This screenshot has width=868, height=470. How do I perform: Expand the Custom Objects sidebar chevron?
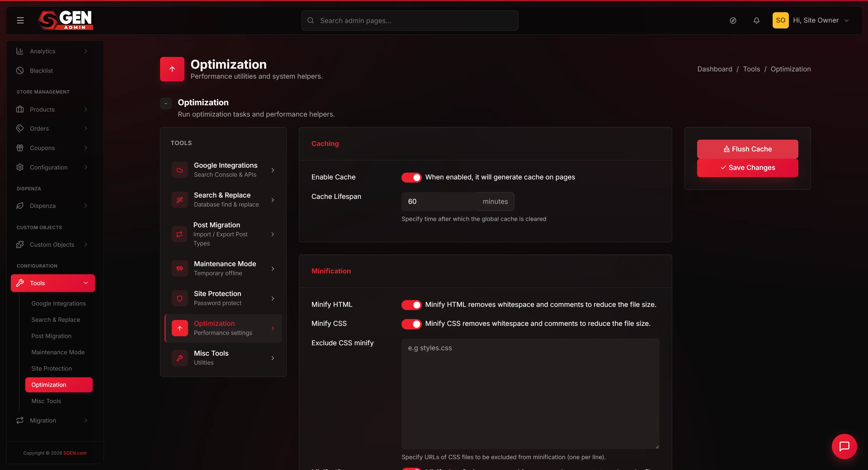(86, 244)
